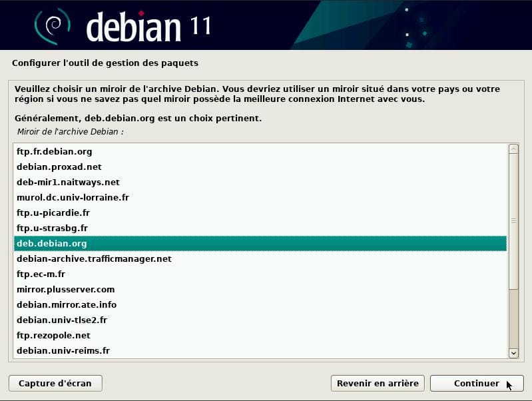Take screenshot with Capture d'écran button
This screenshot has width=532, height=401.
pyautogui.click(x=55, y=383)
